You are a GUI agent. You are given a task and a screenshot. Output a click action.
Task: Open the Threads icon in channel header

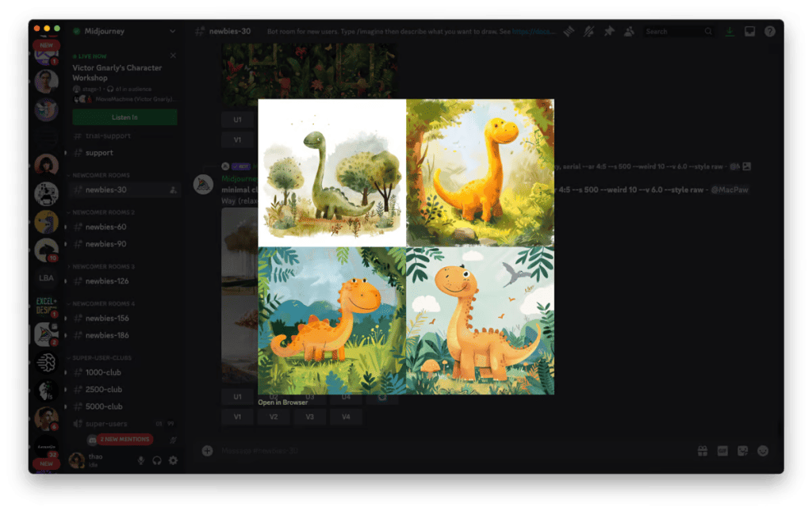point(569,32)
